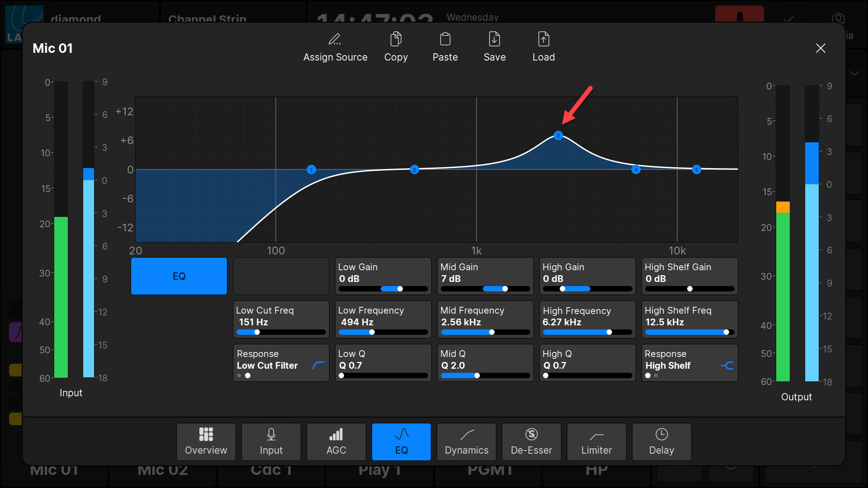Select EQ band 3 node on curve
868x488 pixels.
(x=558, y=136)
